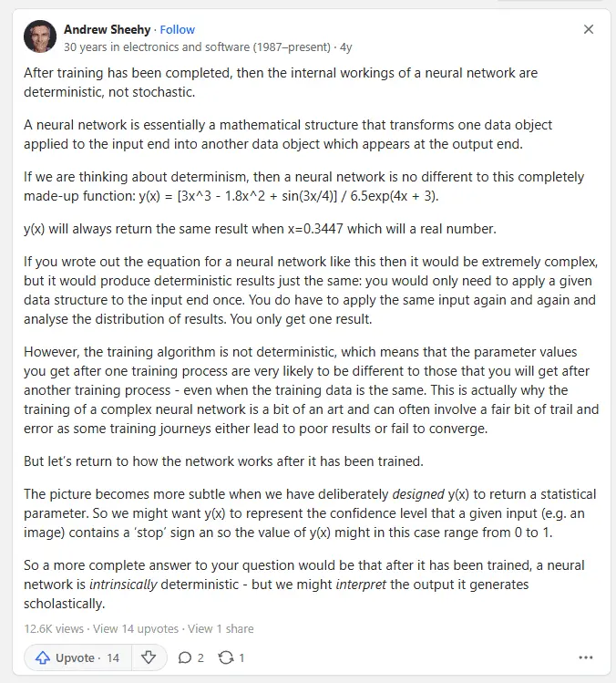Dismiss the answer with the X button
616x683 pixels.
(589, 30)
